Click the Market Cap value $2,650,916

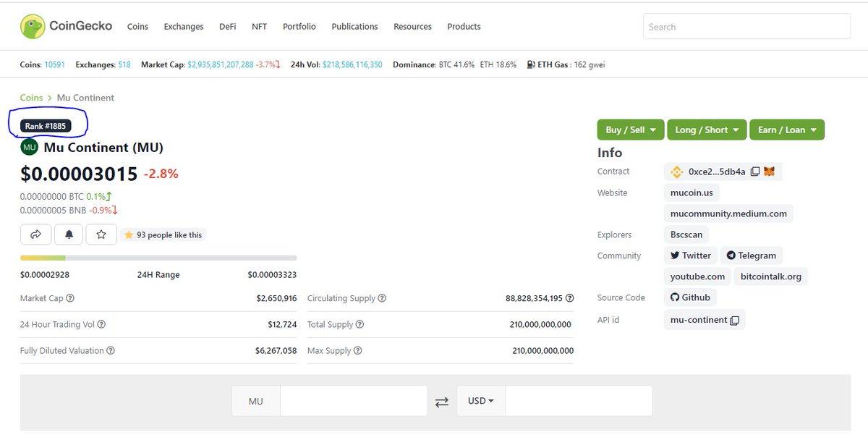[276, 298]
